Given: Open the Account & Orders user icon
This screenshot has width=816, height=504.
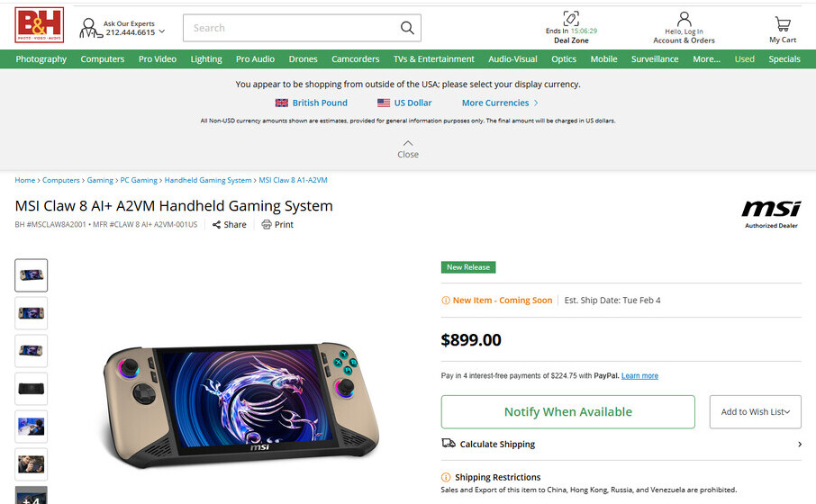Looking at the screenshot, I should (x=684, y=19).
